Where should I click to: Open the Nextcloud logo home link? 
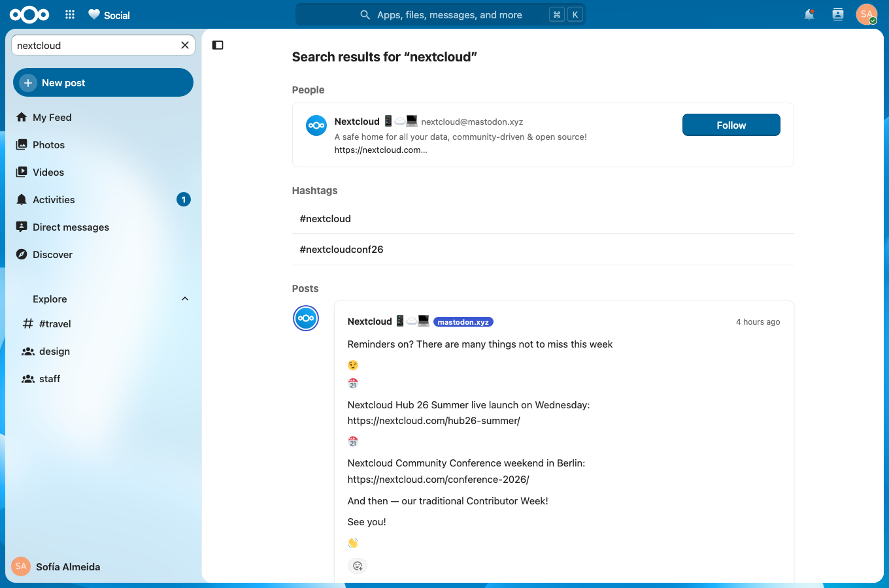(x=29, y=14)
